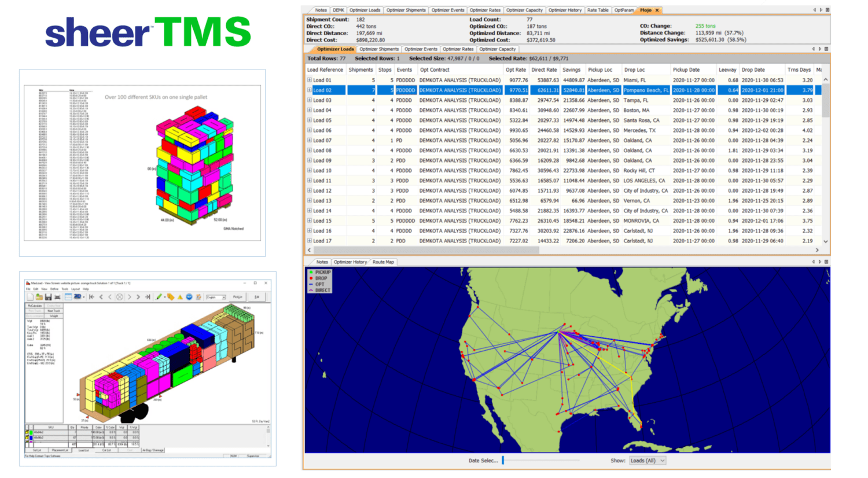The height and width of the screenshot is (478, 868).
Task: Toggle the DROP legend entry on route map
Action: (321, 278)
